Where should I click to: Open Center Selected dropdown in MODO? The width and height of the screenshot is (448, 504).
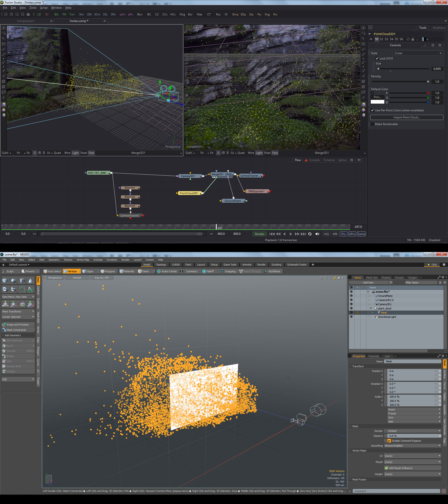(x=18, y=317)
